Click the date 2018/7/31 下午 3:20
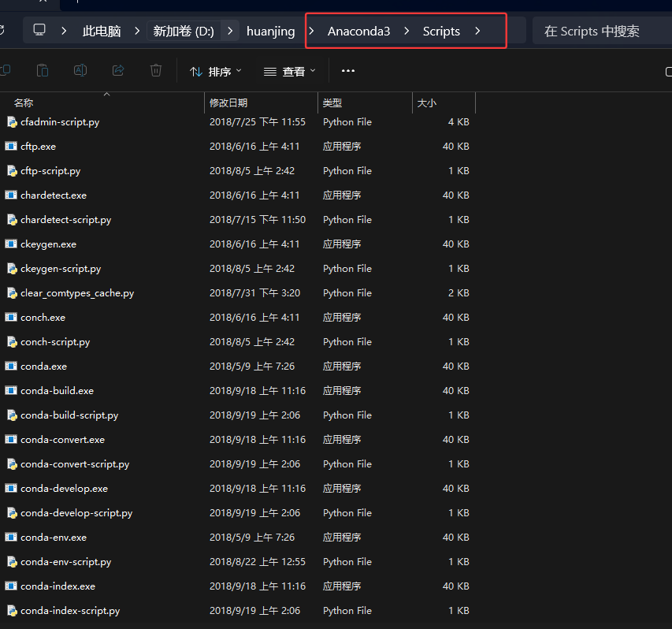Viewport: 672px width, 629px height. pyautogui.click(x=254, y=293)
